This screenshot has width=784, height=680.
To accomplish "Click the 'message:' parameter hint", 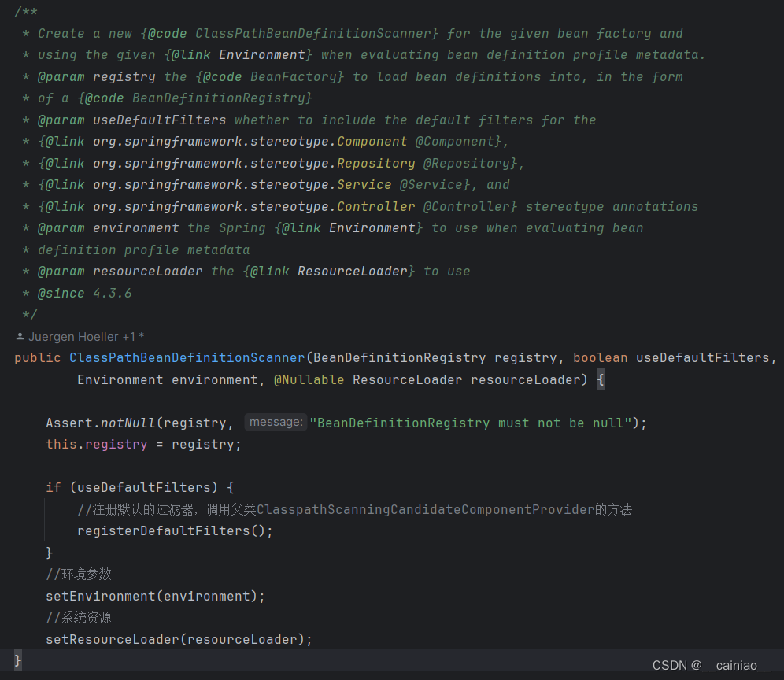I will (276, 422).
